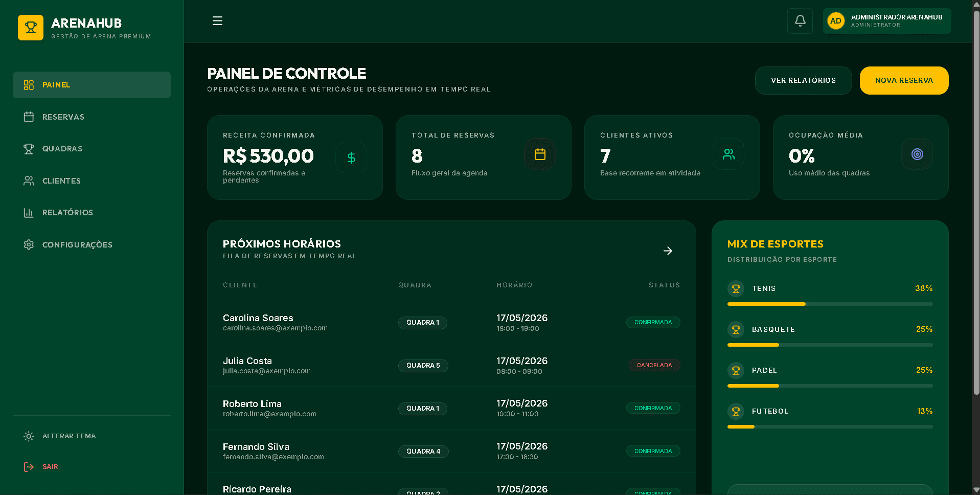Click the Basquete trophy icon
This screenshot has width=980, height=495.
(736, 329)
